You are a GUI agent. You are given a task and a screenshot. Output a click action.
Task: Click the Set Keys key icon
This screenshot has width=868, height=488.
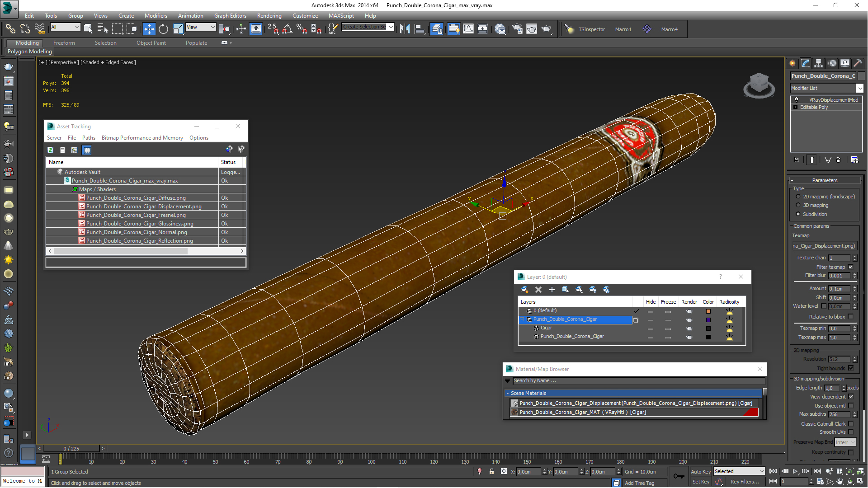point(679,476)
